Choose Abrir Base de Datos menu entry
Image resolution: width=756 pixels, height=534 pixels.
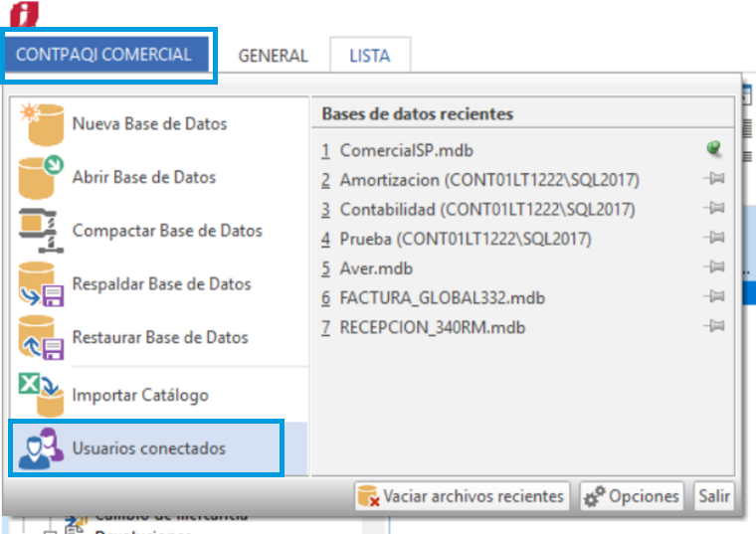coord(159,177)
